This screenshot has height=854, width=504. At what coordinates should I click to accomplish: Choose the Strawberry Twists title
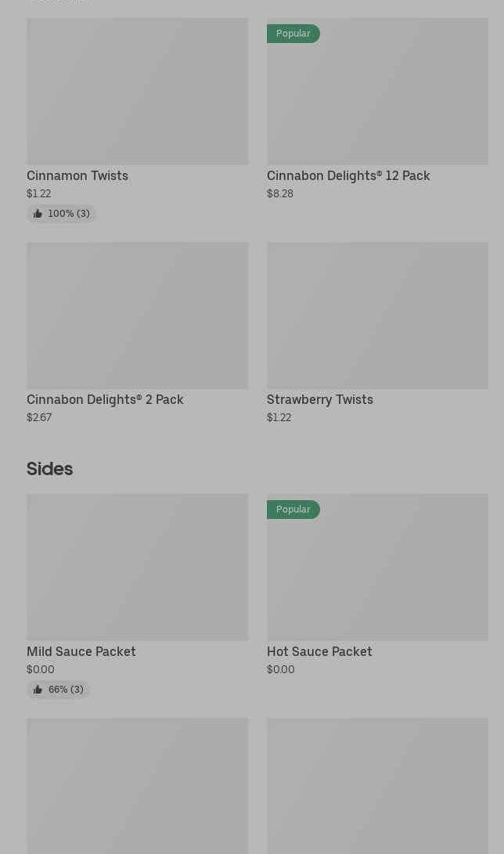[320, 400]
